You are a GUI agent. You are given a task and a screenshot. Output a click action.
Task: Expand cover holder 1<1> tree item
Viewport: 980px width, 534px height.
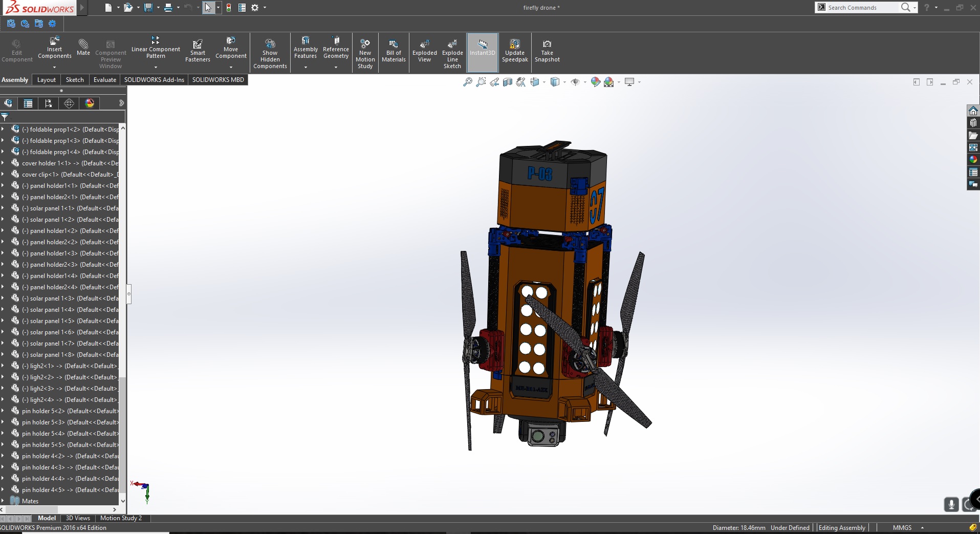tap(3, 163)
